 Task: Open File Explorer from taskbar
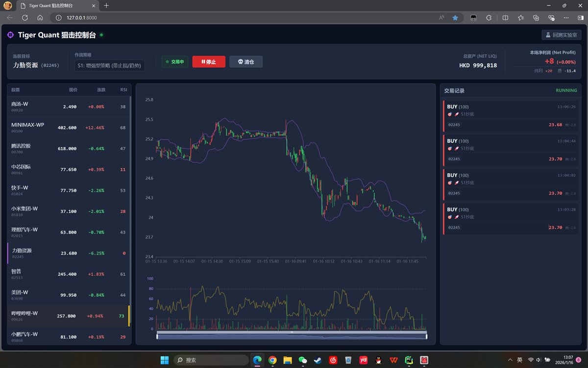288,360
